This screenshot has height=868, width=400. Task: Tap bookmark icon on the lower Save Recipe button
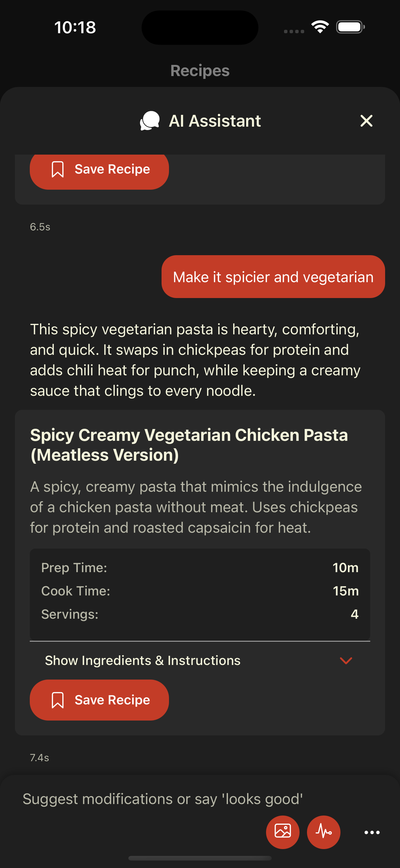pyautogui.click(x=58, y=700)
